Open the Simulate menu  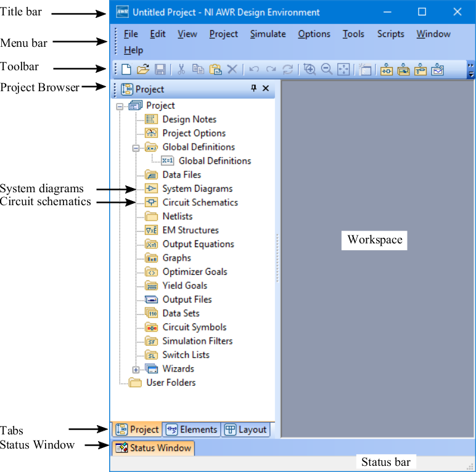[268, 34]
